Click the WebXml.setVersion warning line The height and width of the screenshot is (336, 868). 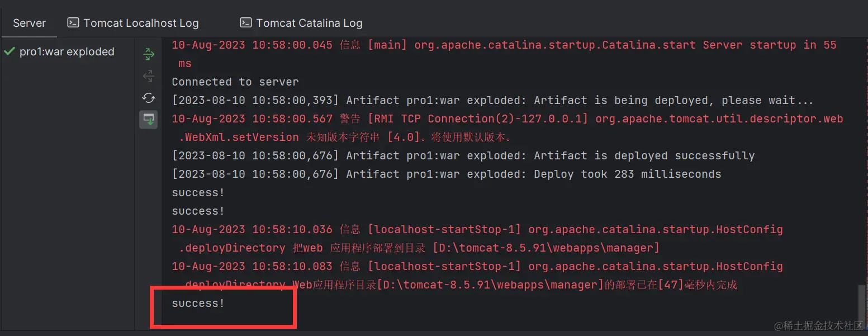pos(507,128)
